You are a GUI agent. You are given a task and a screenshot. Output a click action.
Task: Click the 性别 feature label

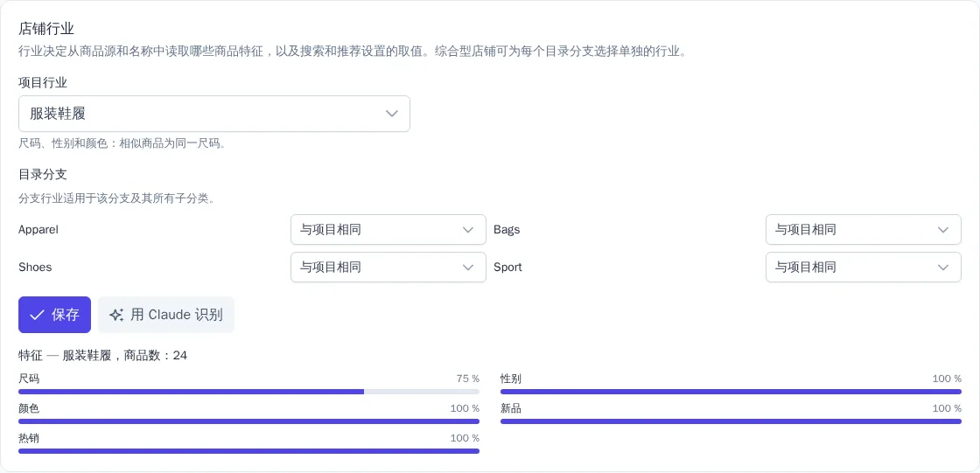[511, 379]
